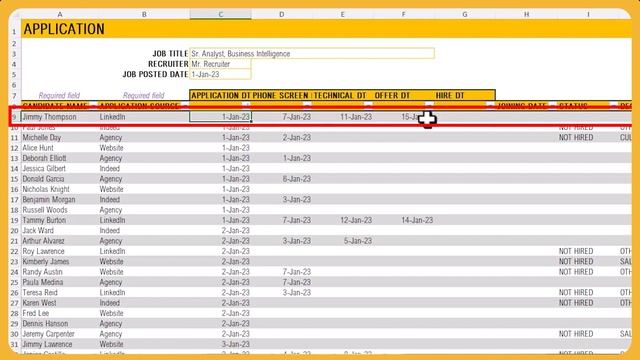640x360 pixels.
Task: Click the PHONE SCREEN header cell
Action: [282, 96]
